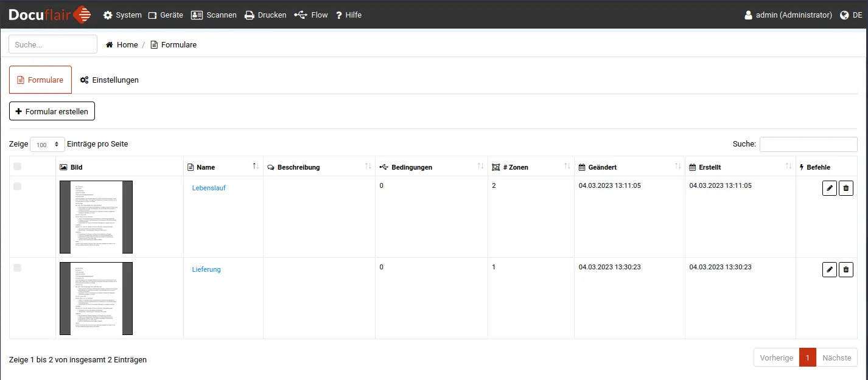Switch to the Einstellungen tab

point(110,80)
